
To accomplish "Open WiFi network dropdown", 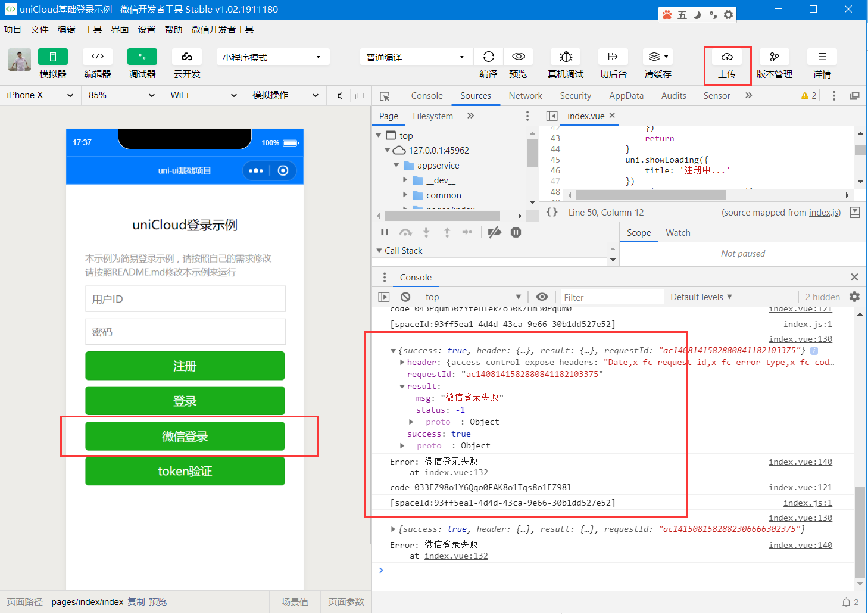I will [204, 95].
